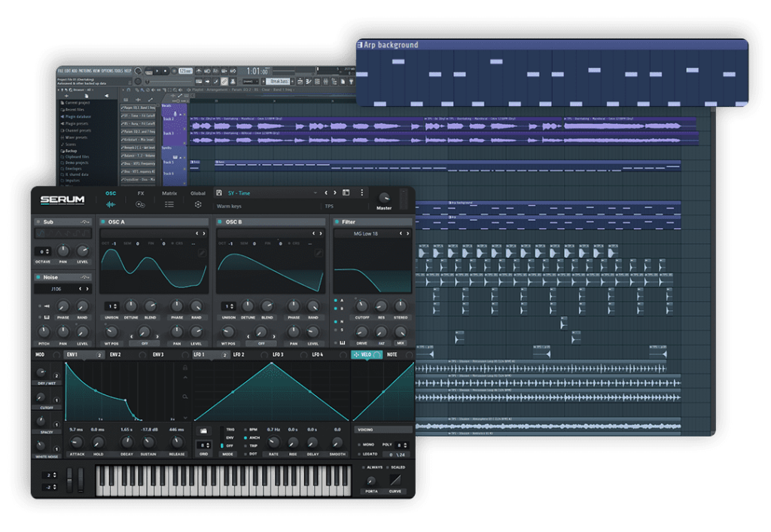
Task: Click Serum's preset browser icon beside the arrows
Action: pos(346,193)
